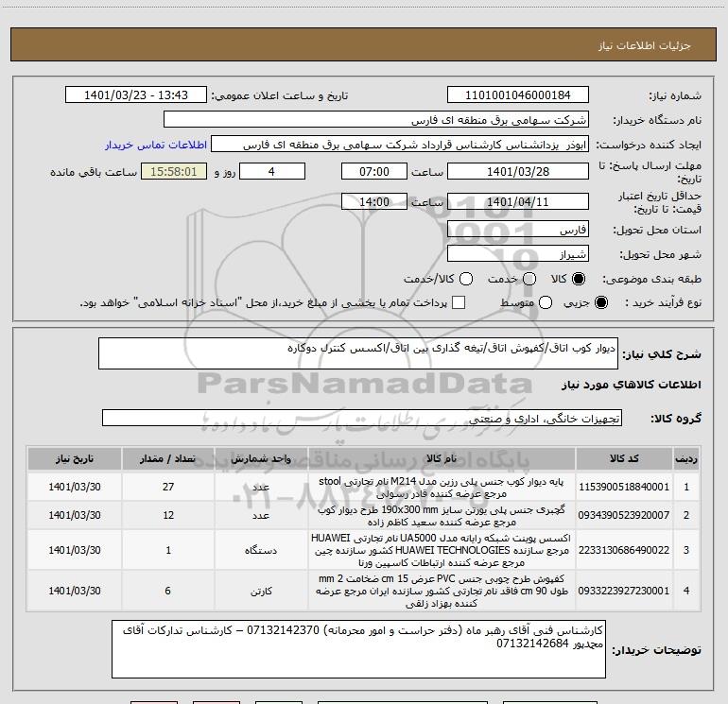The width and height of the screenshot is (728, 704).
Task: Click the buyer organization name field
Action: tap(376, 120)
